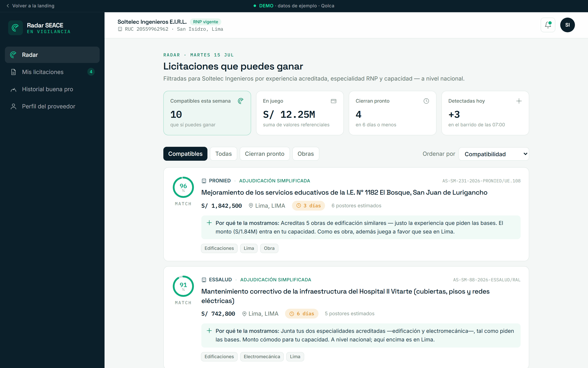Image resolution: width=588 pixels, height=368 pixels.
Task: Click the 96% match progress ring
Action: point(183,187)
